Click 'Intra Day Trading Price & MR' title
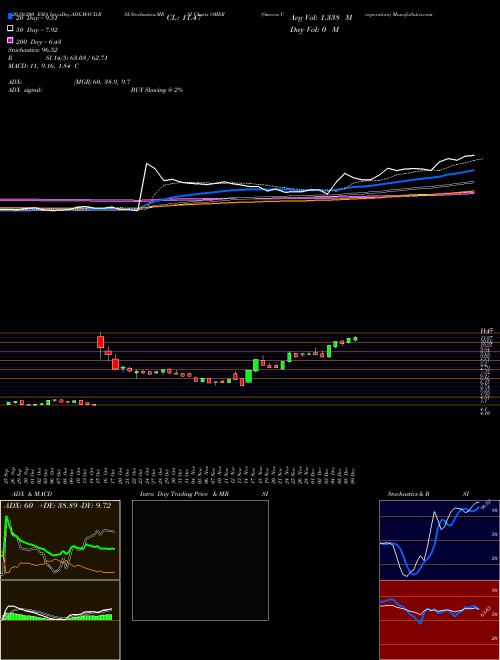 click(185, 494)
